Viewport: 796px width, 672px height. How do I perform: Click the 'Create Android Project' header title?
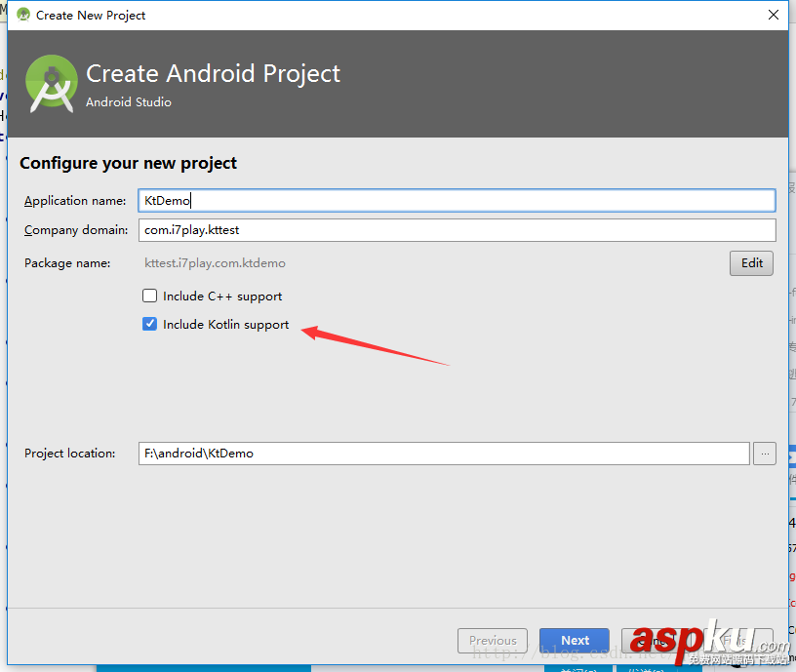(214, 73)
